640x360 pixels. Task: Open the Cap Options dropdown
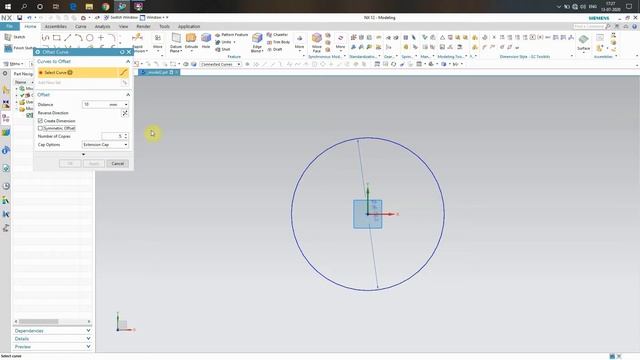click(x=126, y=145)
